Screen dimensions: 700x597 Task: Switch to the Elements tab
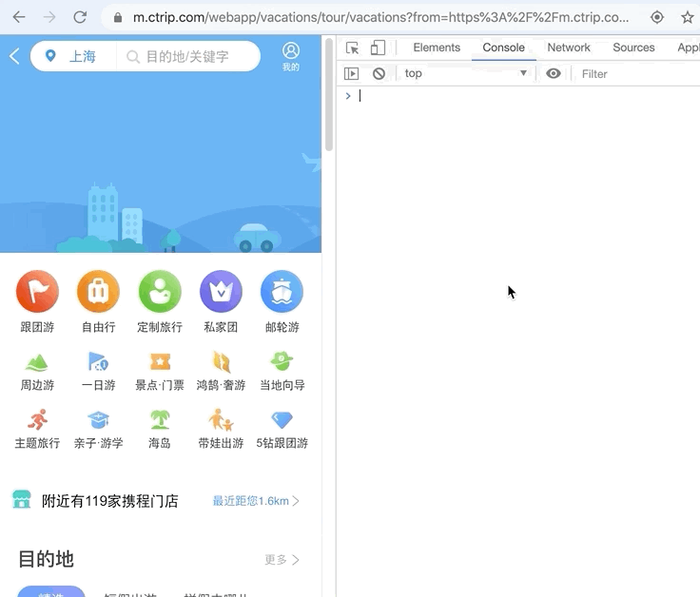coord(437,48)
